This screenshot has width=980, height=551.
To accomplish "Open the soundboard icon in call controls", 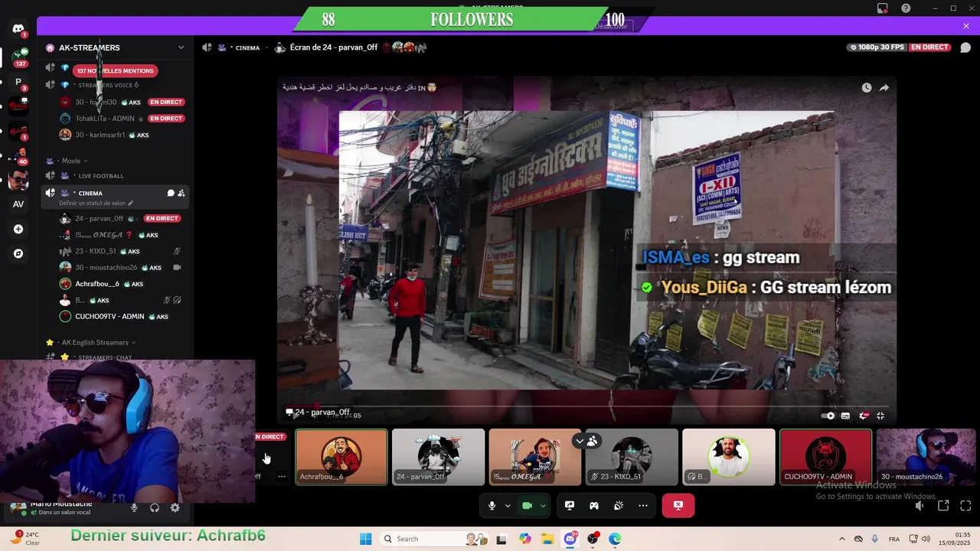I will tap(619, 506).
